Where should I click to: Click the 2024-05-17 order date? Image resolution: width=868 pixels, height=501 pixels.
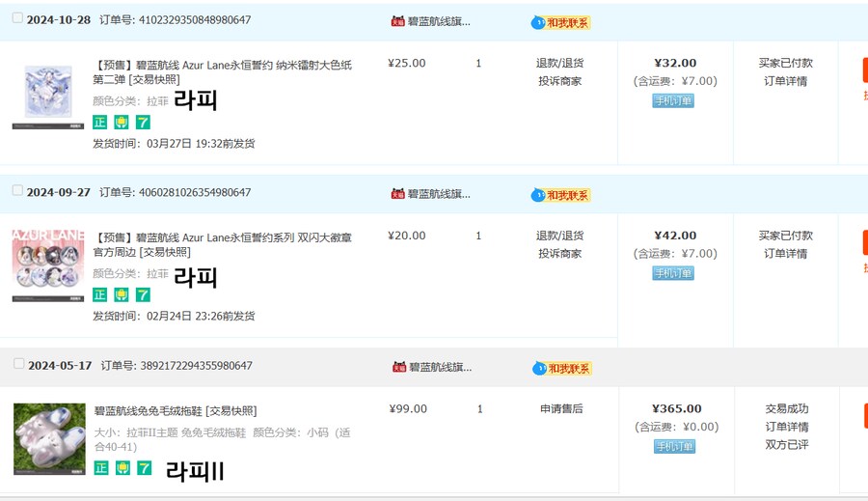tap(60, 365)
